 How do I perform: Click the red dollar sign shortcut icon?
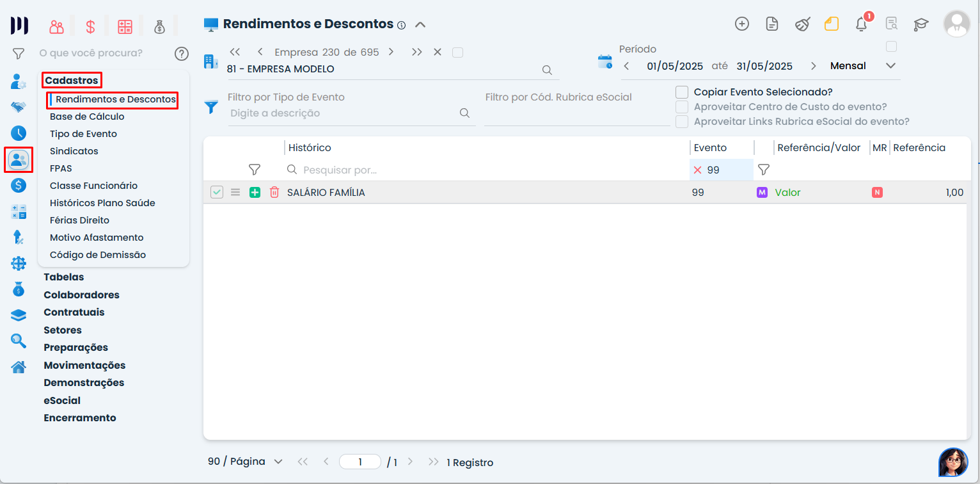90,27
